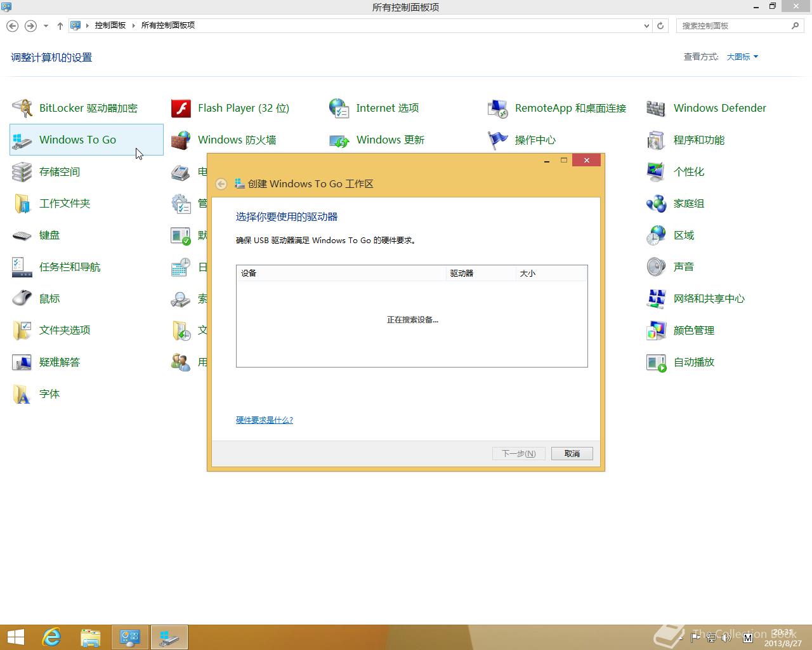Screen dimensions: 812x650
Task: Maximize the Windows To Go wizard window
Action: (x=563, y=161)
